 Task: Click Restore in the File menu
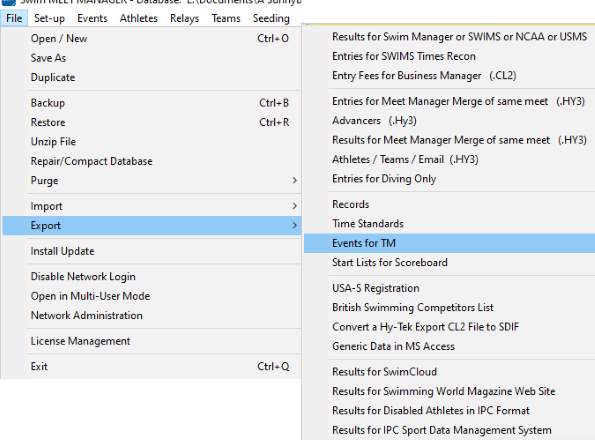coord(152,122)
